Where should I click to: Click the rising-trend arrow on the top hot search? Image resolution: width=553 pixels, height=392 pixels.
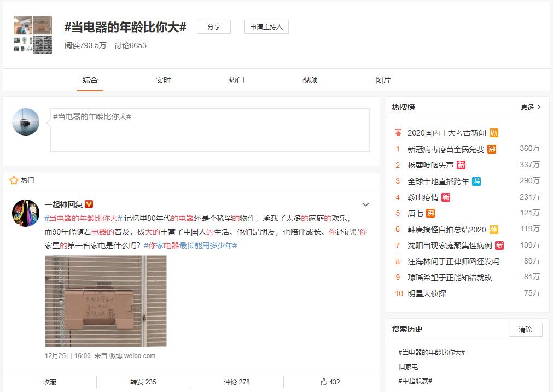398,132
